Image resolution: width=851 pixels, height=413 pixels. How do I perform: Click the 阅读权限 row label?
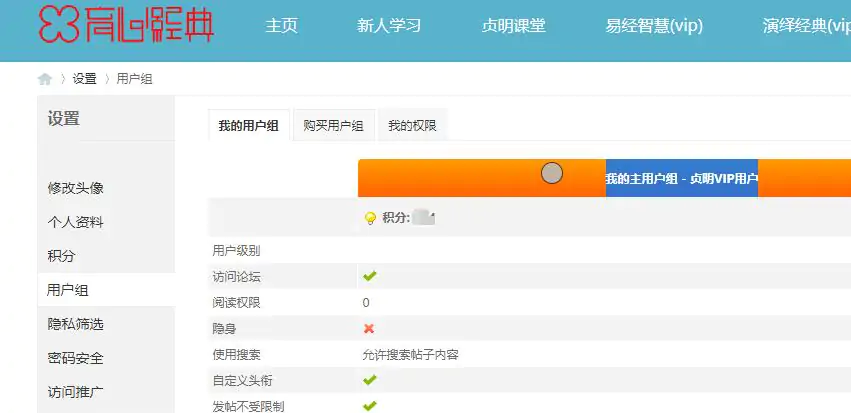[236, 303]
